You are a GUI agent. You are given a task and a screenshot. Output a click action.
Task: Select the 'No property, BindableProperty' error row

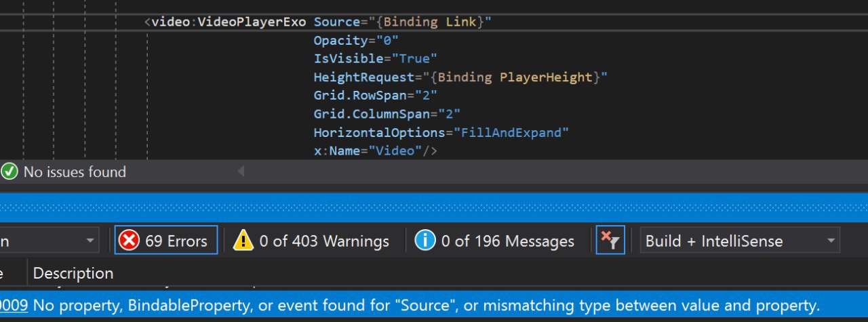pyautogui.click(x=434, y=305)
